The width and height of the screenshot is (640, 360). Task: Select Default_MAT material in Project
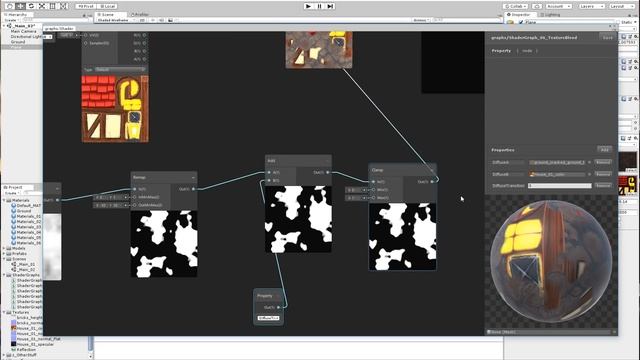click(x=29, y=205)
